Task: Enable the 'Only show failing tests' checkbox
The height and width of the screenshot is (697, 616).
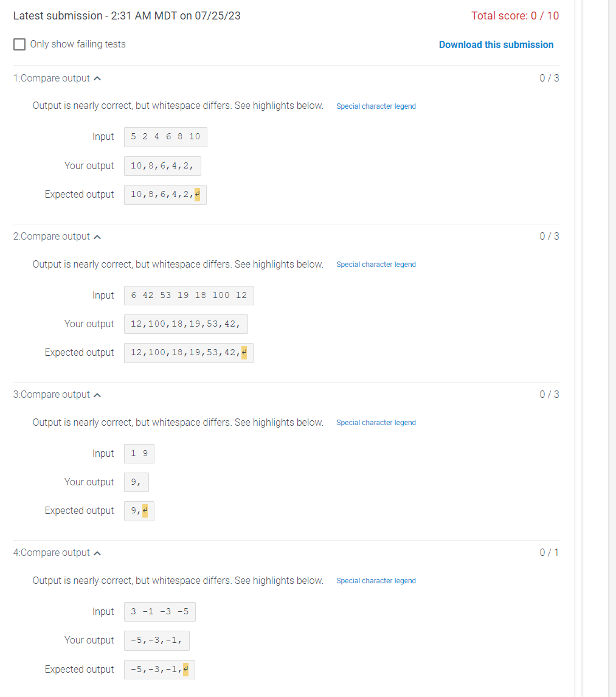Action: tap(19, 44)
